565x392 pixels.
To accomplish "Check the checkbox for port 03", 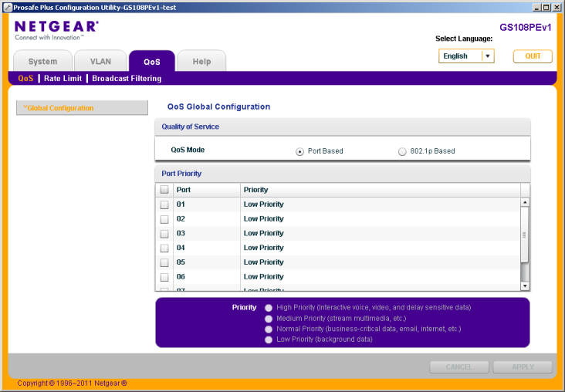I will (164, 234).
